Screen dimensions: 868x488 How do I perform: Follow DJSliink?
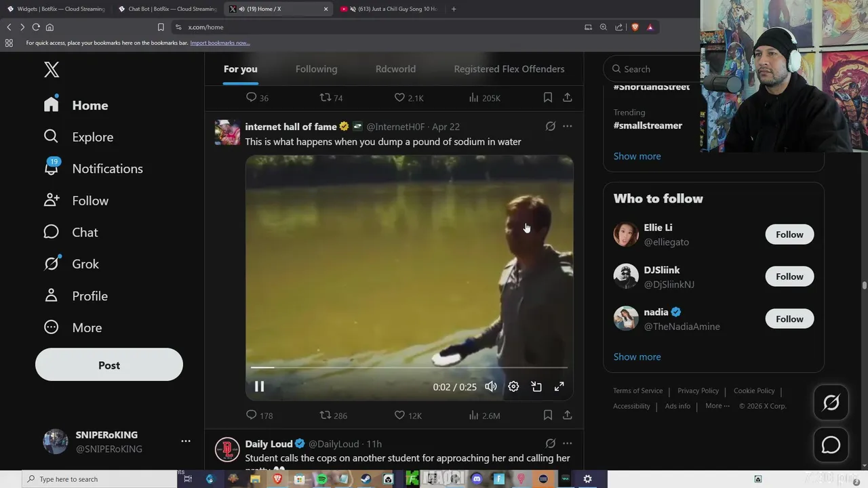point(789,277)
